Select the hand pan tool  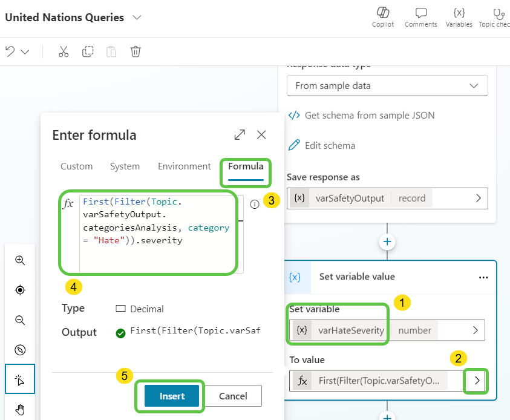click(x=20, y=410)
